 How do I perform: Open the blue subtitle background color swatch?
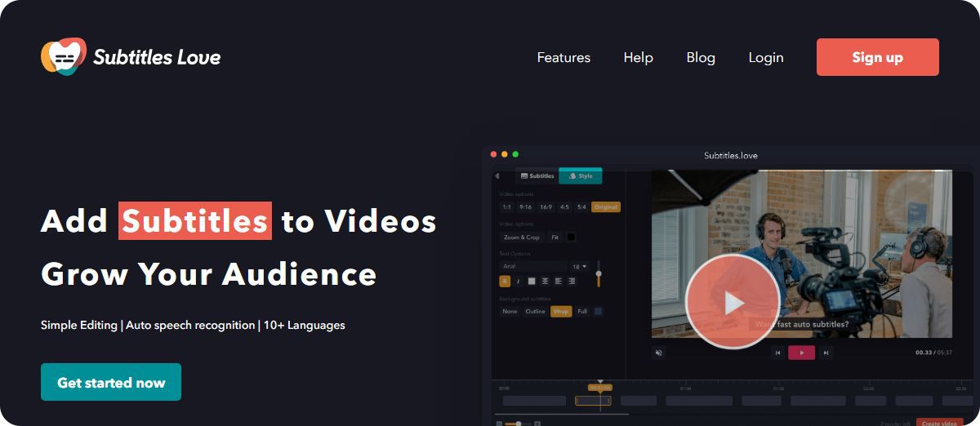pos(598,311)
